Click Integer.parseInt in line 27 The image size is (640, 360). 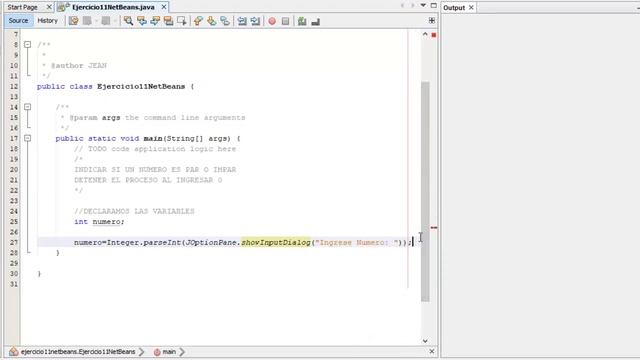point(144,242)
